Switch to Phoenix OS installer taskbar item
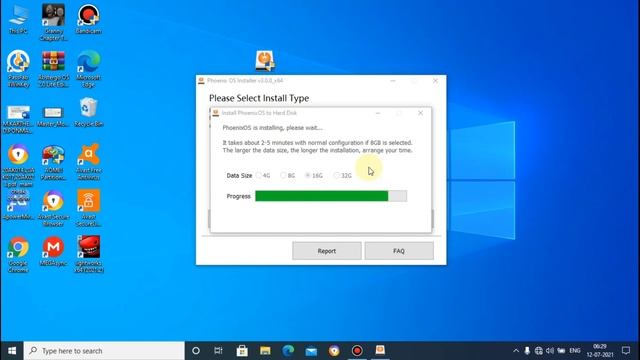The width and height of the screenshot is (640, 360). [380, 351]
